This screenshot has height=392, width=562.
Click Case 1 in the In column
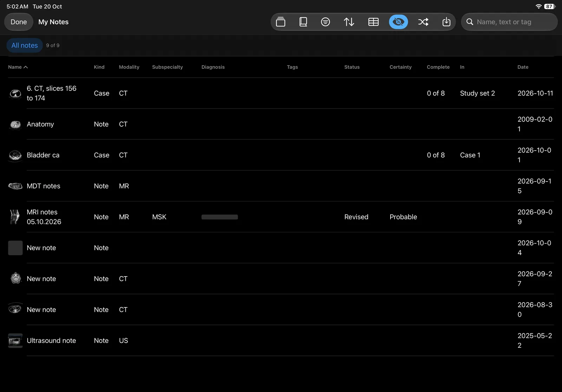[470, 155]
